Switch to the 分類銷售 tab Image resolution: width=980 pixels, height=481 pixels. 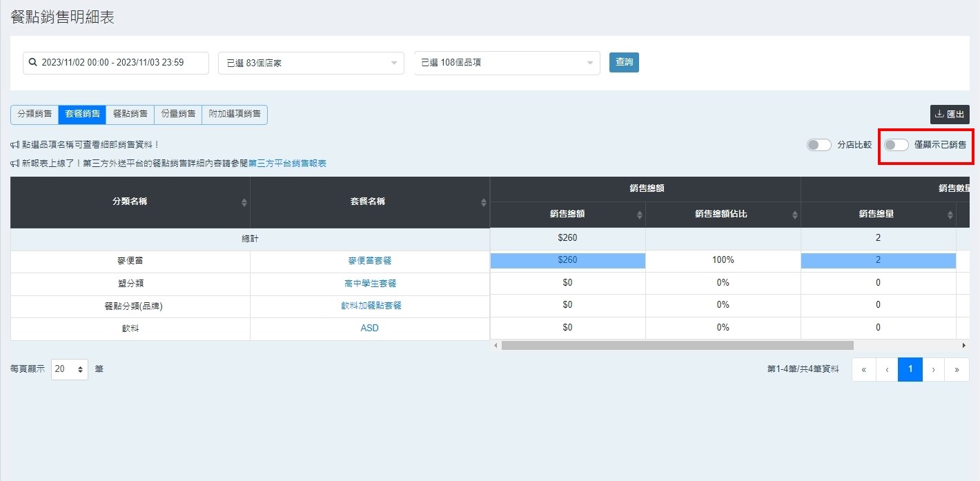click(35, 115)
